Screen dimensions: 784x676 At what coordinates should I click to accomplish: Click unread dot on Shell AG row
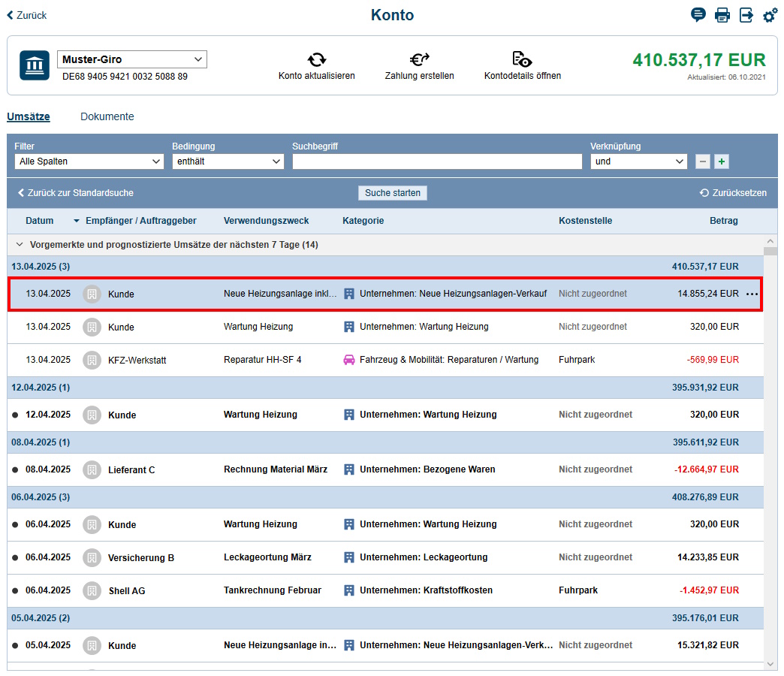click(15, 590)
